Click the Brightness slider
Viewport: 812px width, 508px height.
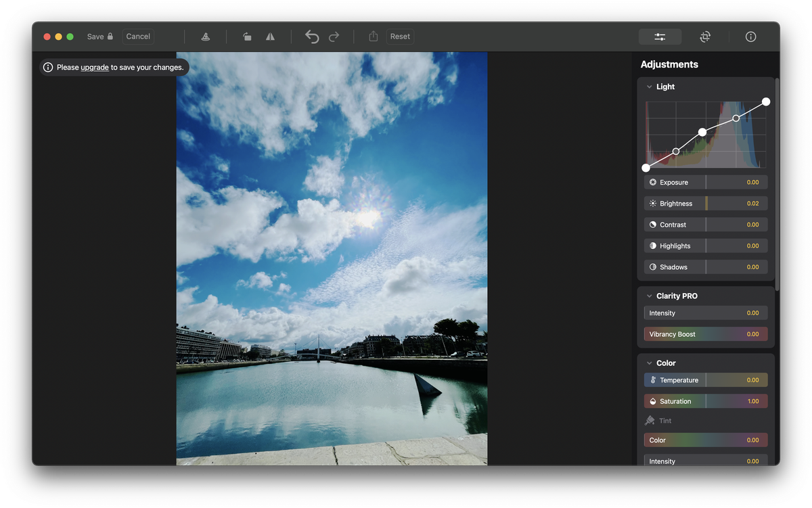706,203
